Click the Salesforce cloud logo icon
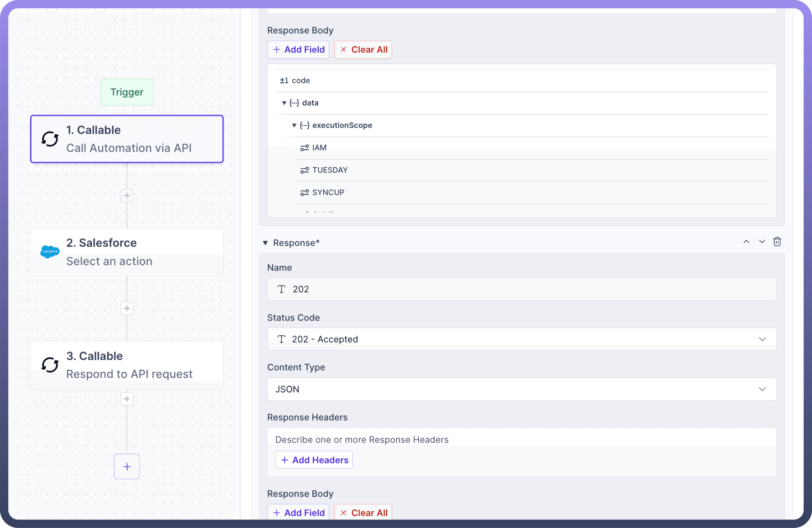 50,252
